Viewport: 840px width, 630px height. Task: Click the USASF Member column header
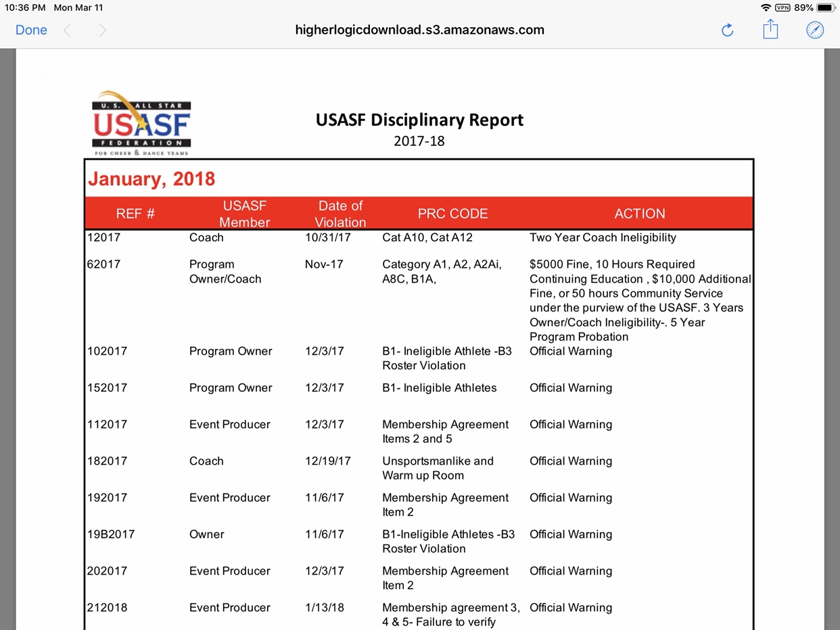tap(244, 214)
